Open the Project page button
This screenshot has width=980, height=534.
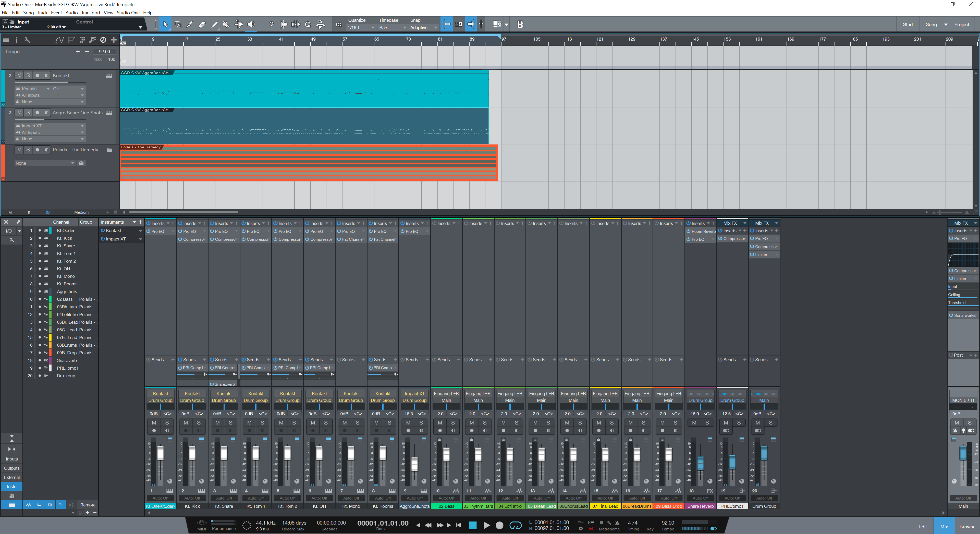961,24
